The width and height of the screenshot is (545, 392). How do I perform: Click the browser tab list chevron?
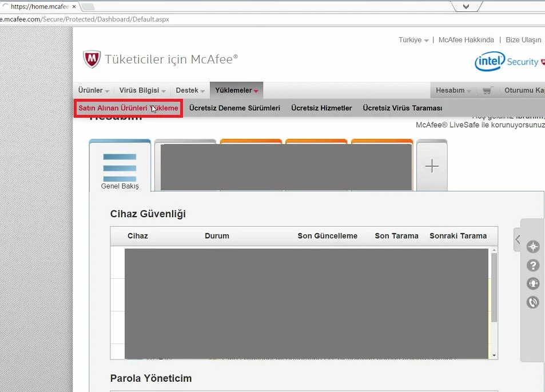click(466, 6)
